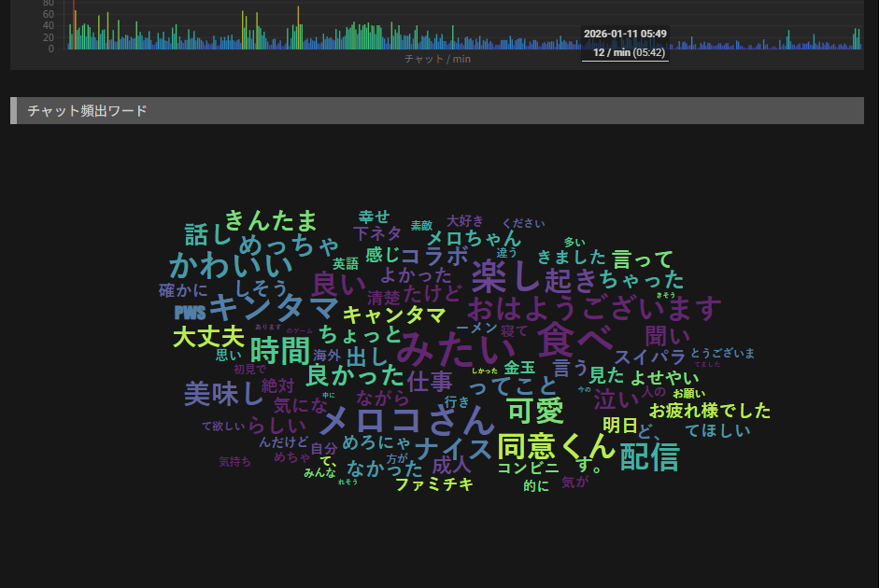This screenshot has height=588, width=879.
Task: Click the word キンタマ in cloud
Action: (x=274, y=307)
